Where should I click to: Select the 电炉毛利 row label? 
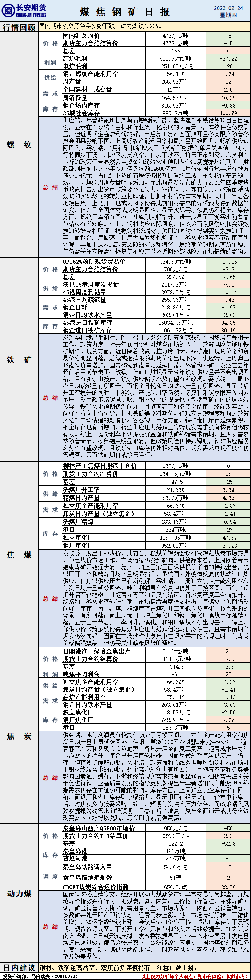[x=75, y=66]
